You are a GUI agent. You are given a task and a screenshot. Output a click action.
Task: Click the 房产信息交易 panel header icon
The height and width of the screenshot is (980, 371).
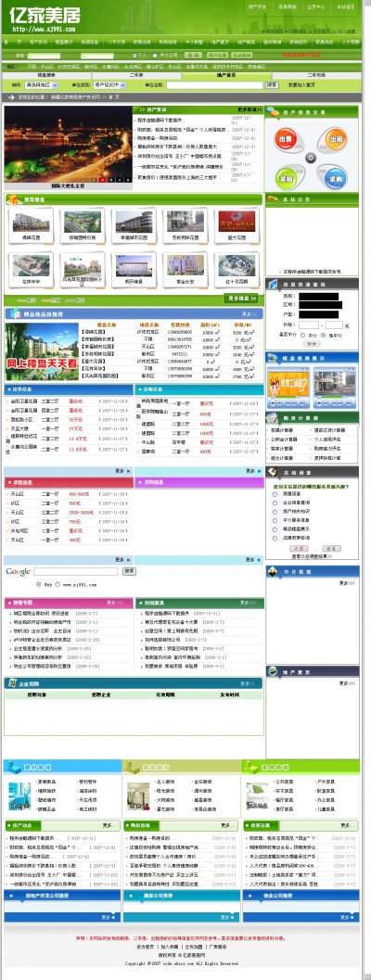pyautogui.click(x=272, y=112)
